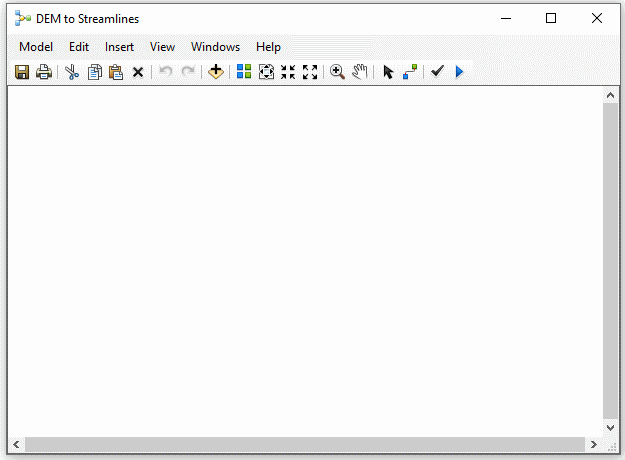
Task: Click horizontal scrollbar right arrow
Action: [x=594, y=444]
